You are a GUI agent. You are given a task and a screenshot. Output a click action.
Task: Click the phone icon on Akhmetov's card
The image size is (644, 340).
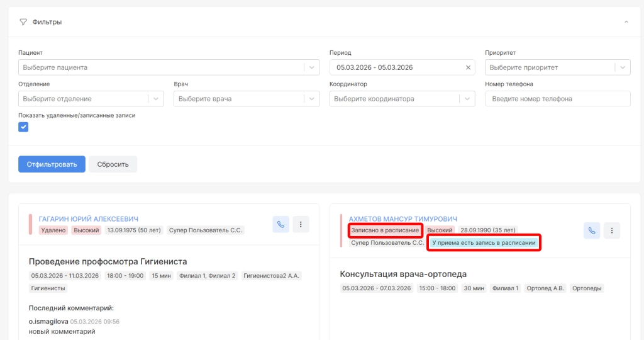coord(592,230)
